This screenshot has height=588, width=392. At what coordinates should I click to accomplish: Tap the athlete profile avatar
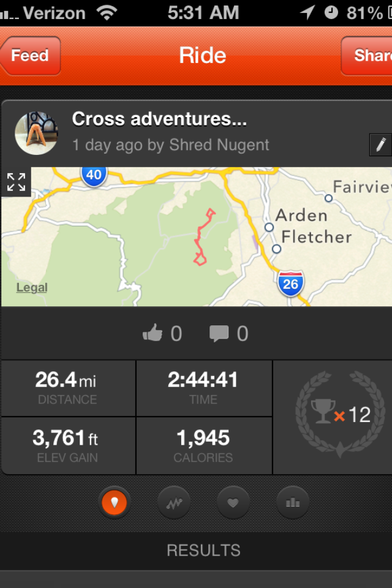(x=36, y=133)
